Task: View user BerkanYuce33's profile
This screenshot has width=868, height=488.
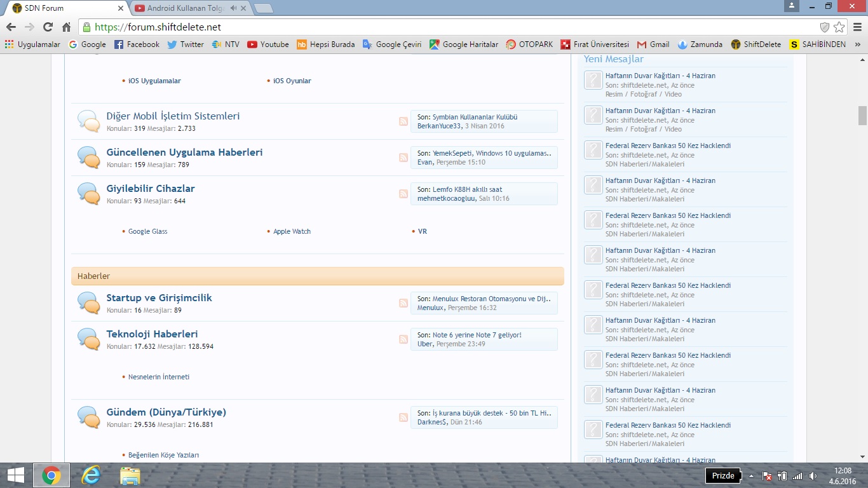Action: [x=439, y=126]
